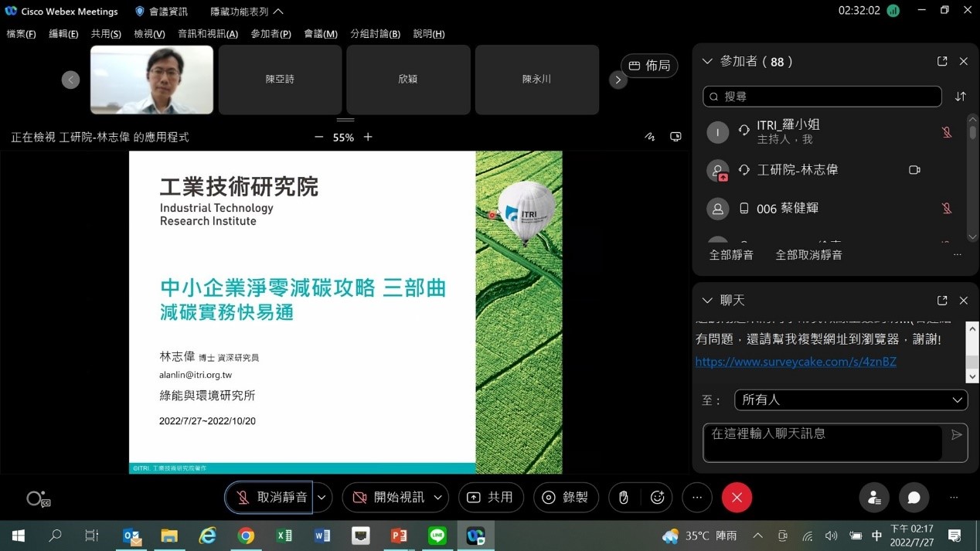Pop out the 聊天 panel
980x551 pixels.
point(942,301)
